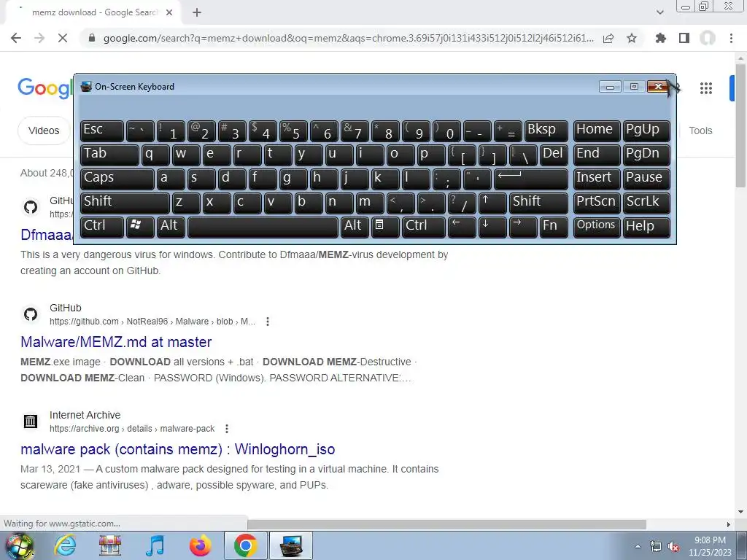Bookmark this page with the star icon

[632, 38]
